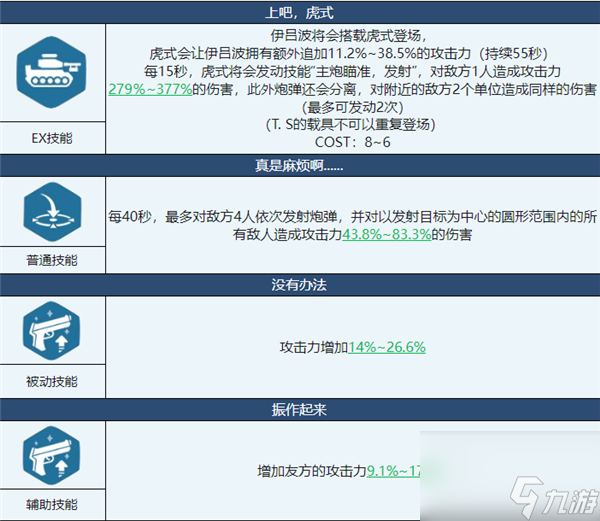
Task: Click the 伊吕波将会搭载虎式登场 description line
Action: point(356,36)
